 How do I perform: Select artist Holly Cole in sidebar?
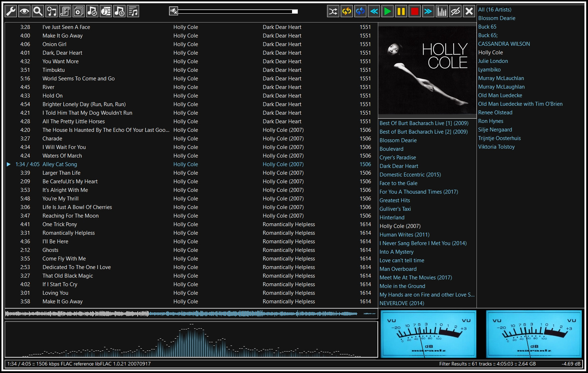pyautogui.click(x=490, y=53)
